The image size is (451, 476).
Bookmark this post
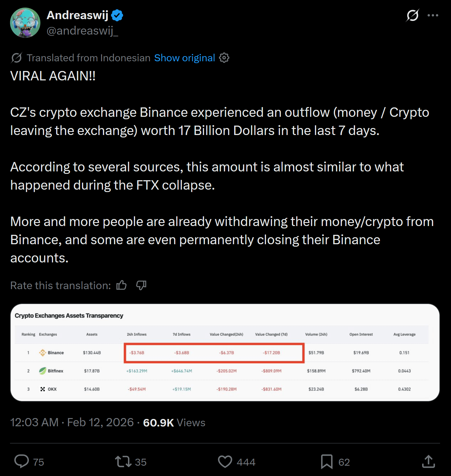(327, 461)
